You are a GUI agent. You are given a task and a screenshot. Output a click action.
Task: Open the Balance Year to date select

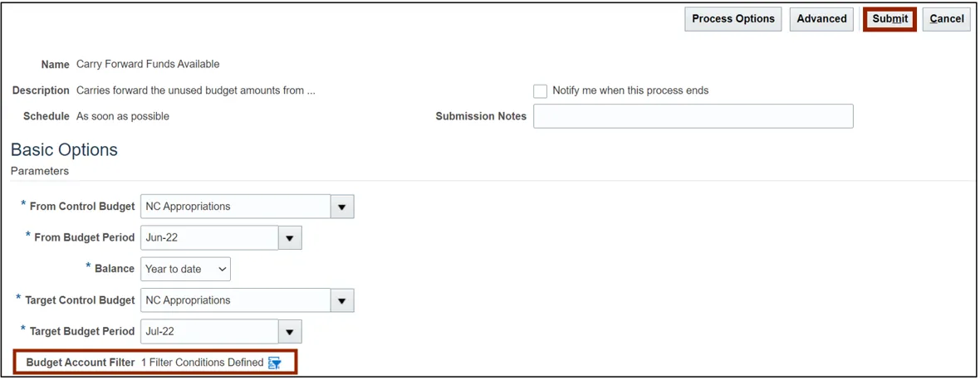point(186,269)
